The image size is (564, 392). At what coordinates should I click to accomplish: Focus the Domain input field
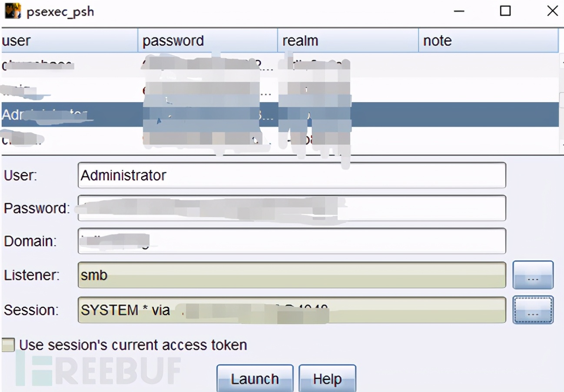click(x=292, y=241)
